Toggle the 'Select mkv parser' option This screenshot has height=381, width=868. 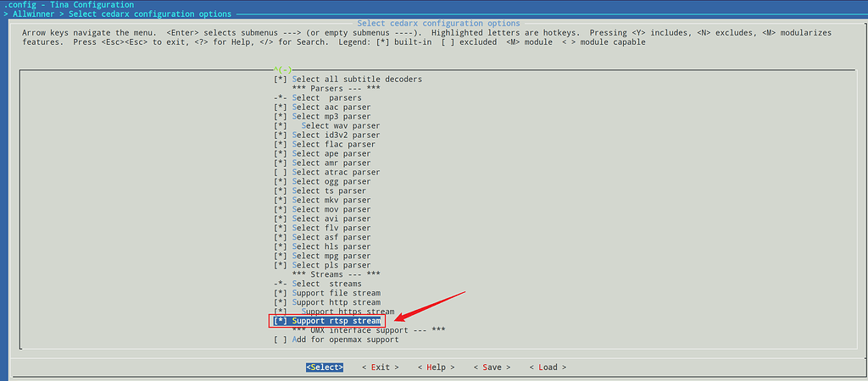[331, 200]
